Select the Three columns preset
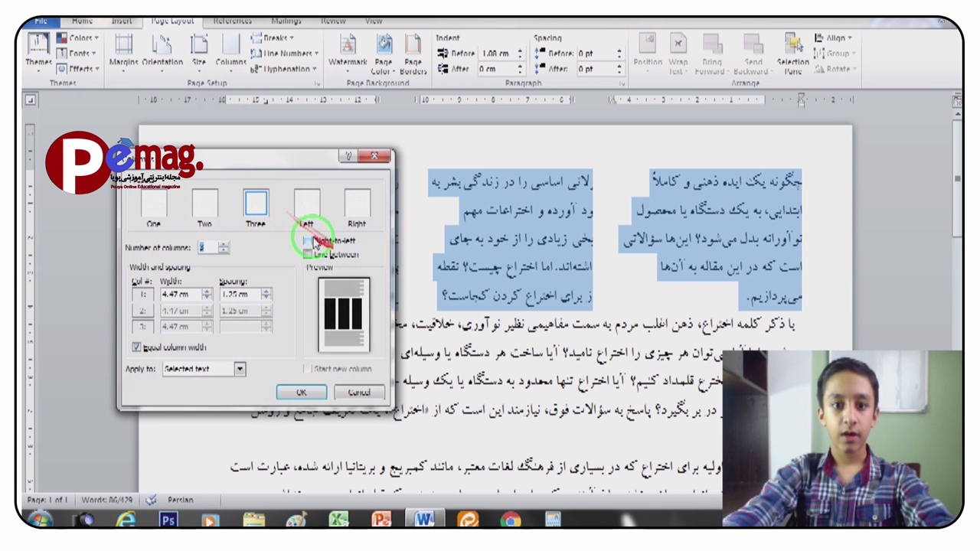 pos(256,204)
